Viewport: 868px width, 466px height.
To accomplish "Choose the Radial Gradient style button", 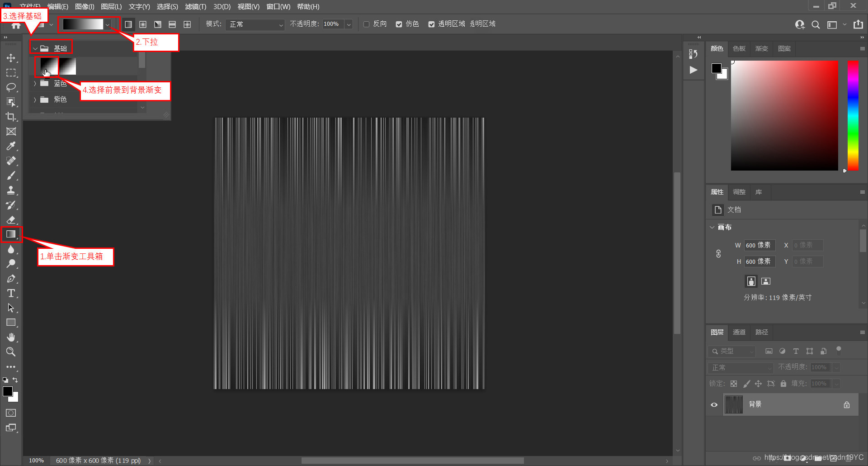I will point(143,24).
